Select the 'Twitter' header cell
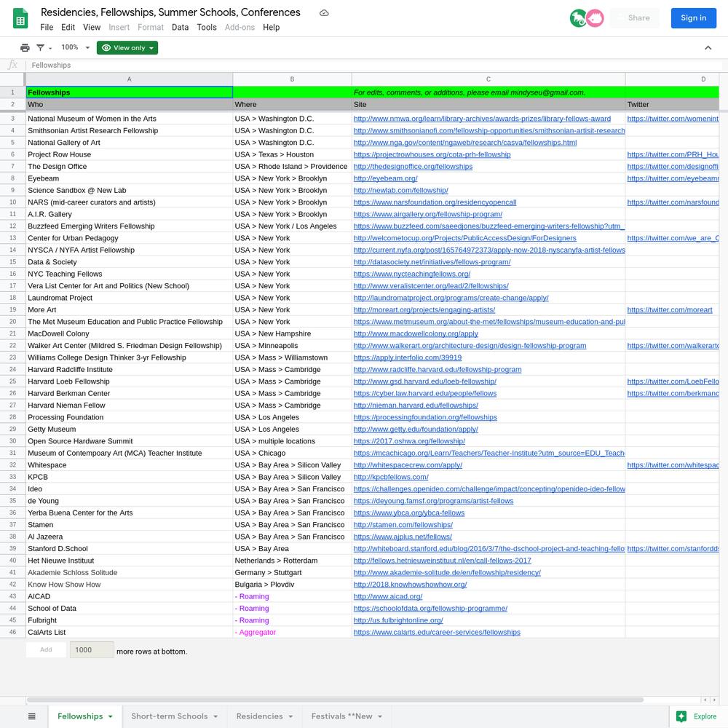The image size is (728, 728). coord(672,104)
